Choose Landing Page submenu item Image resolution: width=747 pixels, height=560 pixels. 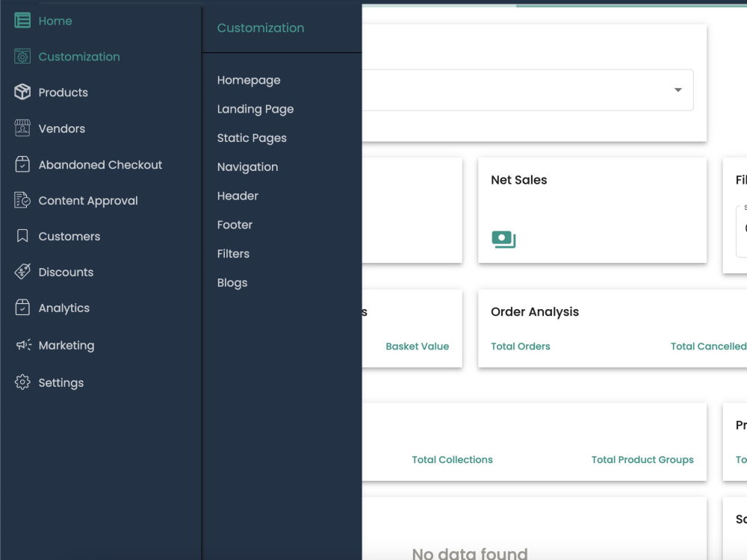coord(255,109)
